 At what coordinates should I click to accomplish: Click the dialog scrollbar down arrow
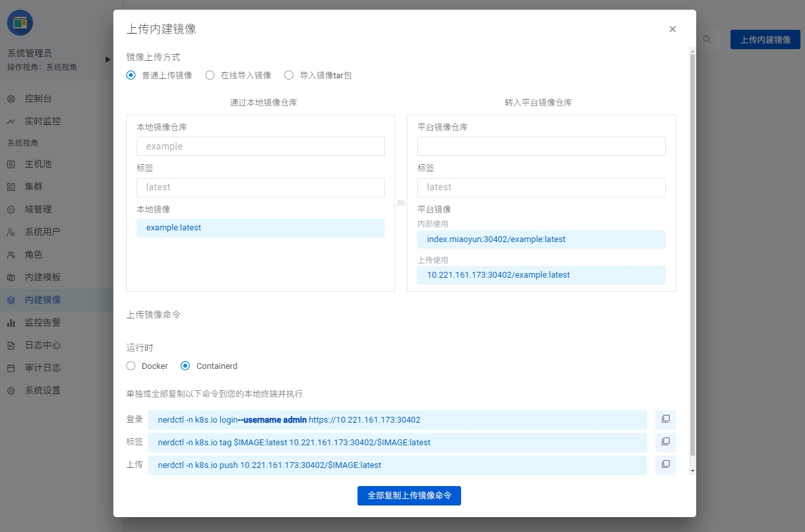point(692,471)
